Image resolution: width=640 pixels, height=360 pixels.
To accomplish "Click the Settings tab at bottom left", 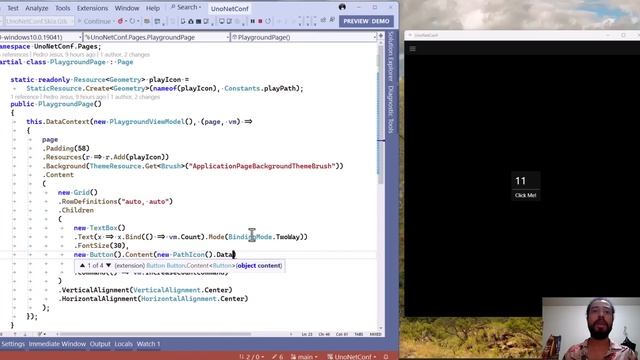I will (13, 344).
